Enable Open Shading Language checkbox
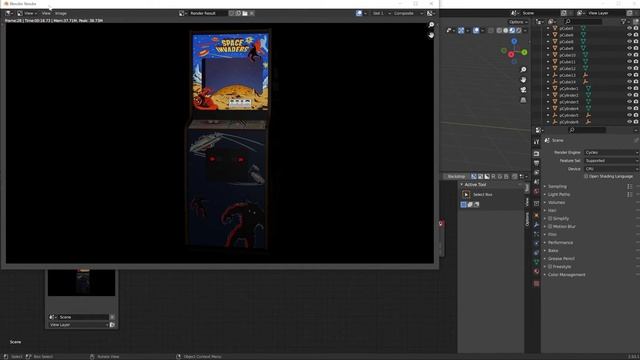Image resolution: width=640 pixels, height=360 pixels. click(586, 176)
